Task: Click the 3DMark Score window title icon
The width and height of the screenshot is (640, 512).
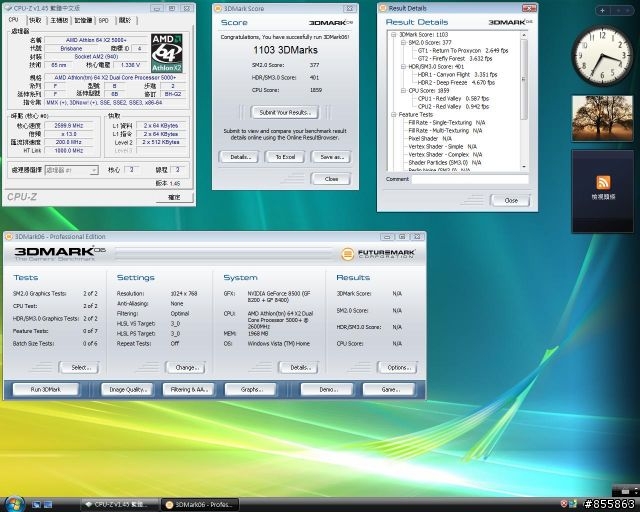Action: tap(218, 8)
